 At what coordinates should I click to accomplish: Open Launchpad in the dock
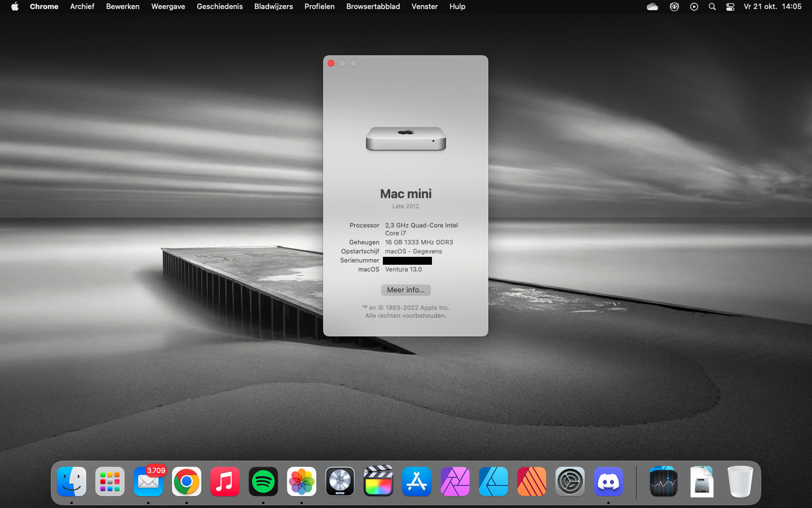[110, 481]
